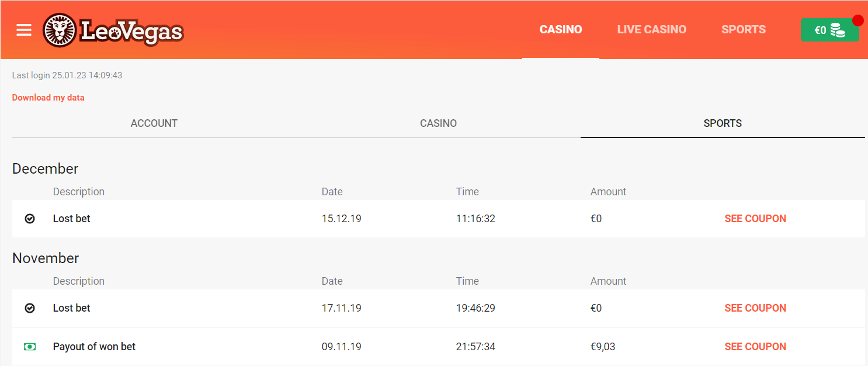See coupon for the 15.12.19 bet
Image resolution: width=868 pixels, height=366 pixels.
755,219
